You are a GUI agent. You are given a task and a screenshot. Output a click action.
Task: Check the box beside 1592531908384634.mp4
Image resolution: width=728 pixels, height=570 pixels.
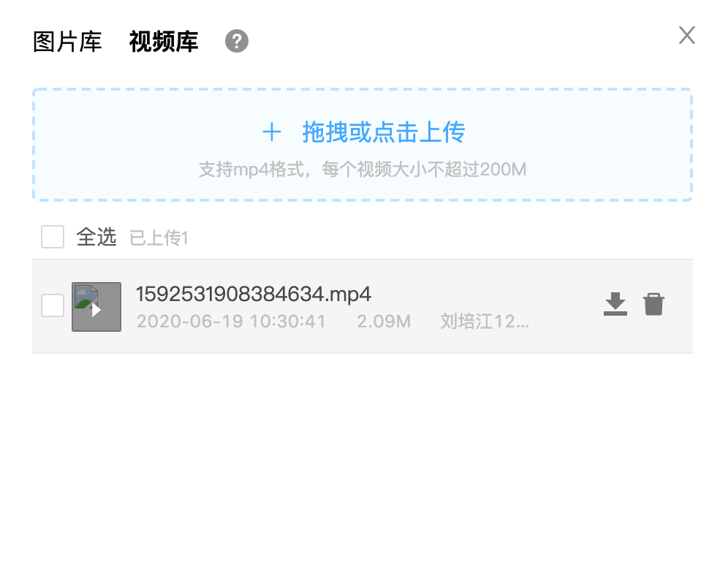coord(53,305)
